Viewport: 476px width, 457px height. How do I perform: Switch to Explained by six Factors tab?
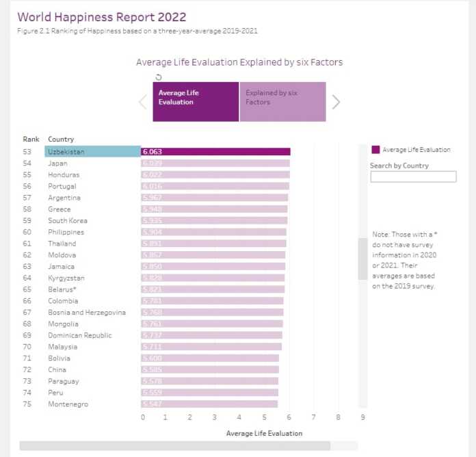[282, 102]
